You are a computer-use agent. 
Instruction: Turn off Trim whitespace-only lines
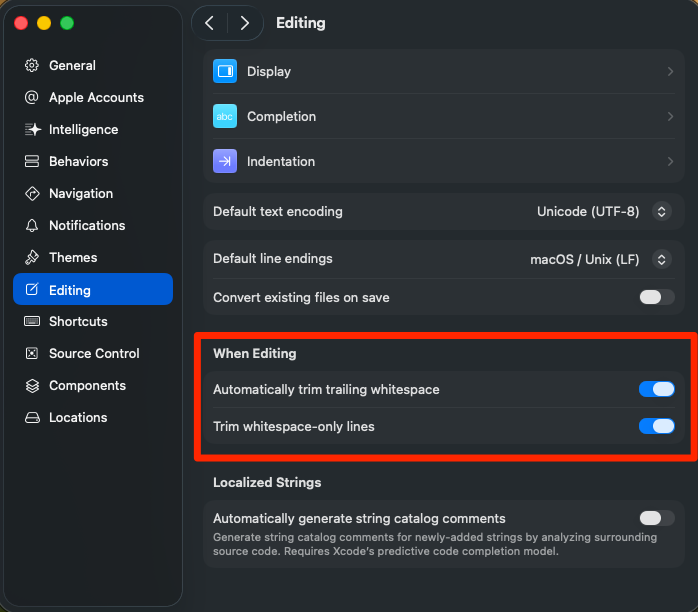(x=657, y=427)
